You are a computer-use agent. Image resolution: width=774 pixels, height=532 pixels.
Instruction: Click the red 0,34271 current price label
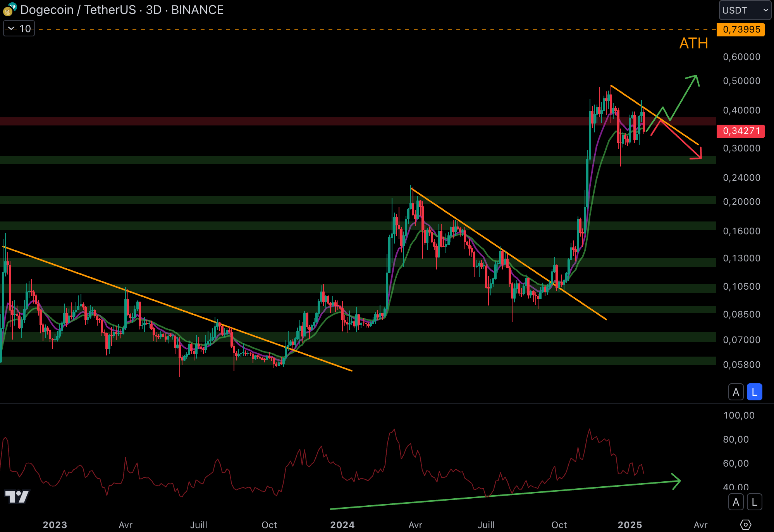click(740, 131)
